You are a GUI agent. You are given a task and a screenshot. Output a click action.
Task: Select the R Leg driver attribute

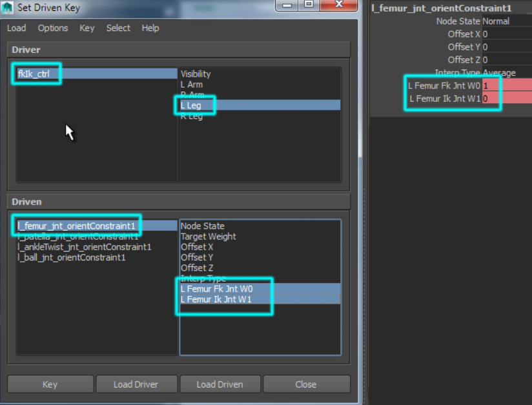pyautogui.click(x=260, y=116)
